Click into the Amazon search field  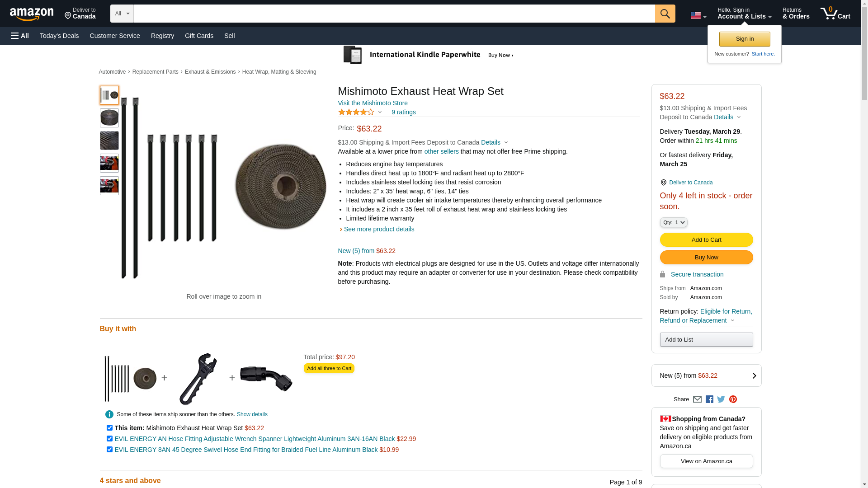tap(394, 14)
